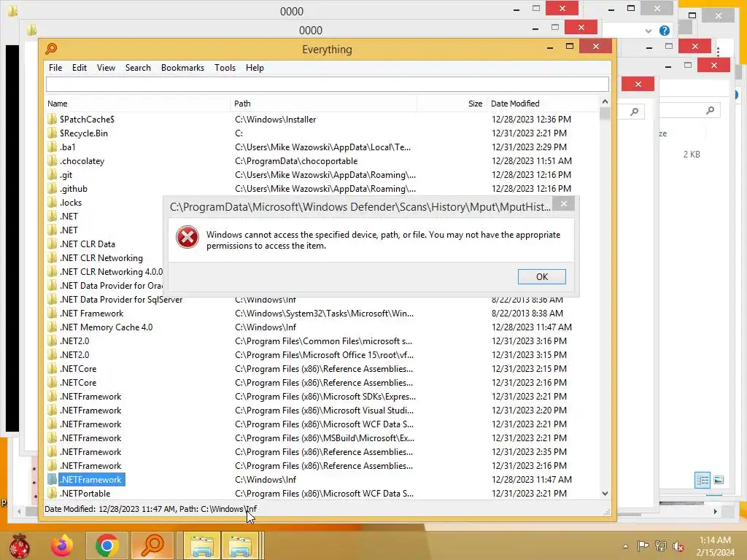Minimize the Everything window
This screenshot has height=560, width=747.
point(550,47)
